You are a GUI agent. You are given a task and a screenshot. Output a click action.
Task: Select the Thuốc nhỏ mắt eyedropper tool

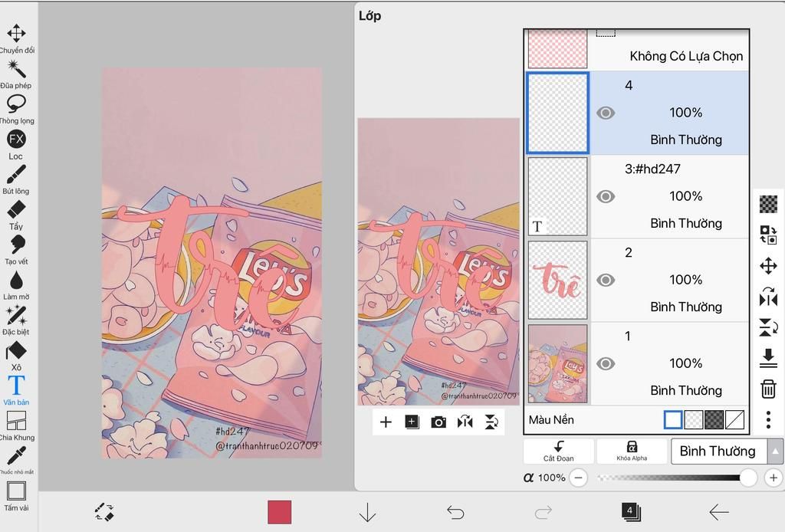[16, 461]
